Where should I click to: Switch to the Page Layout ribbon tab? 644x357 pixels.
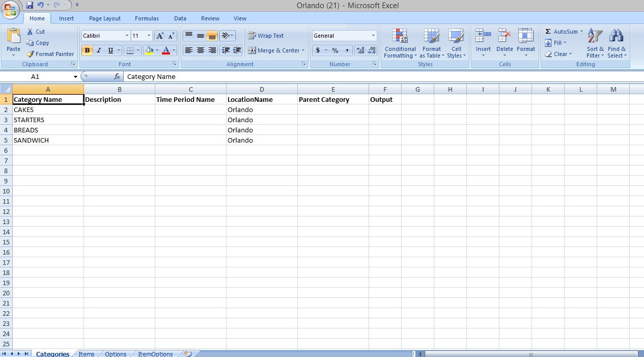105,18
